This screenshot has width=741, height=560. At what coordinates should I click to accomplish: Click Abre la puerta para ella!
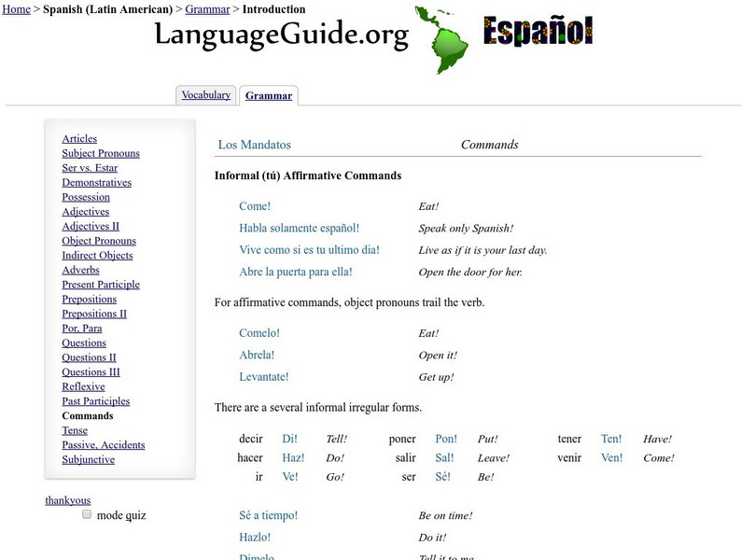click(295, 273)
